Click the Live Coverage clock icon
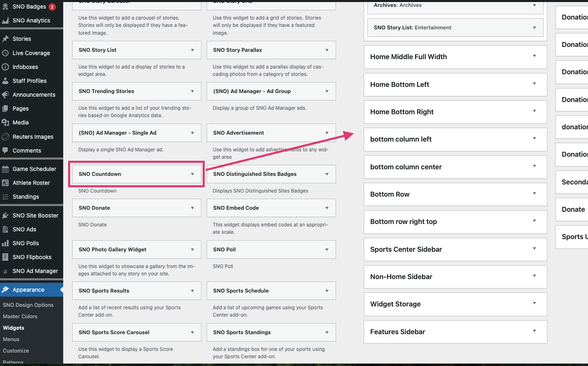The width and height of the screenshot is (588, 366). click(x=5, y=53)
